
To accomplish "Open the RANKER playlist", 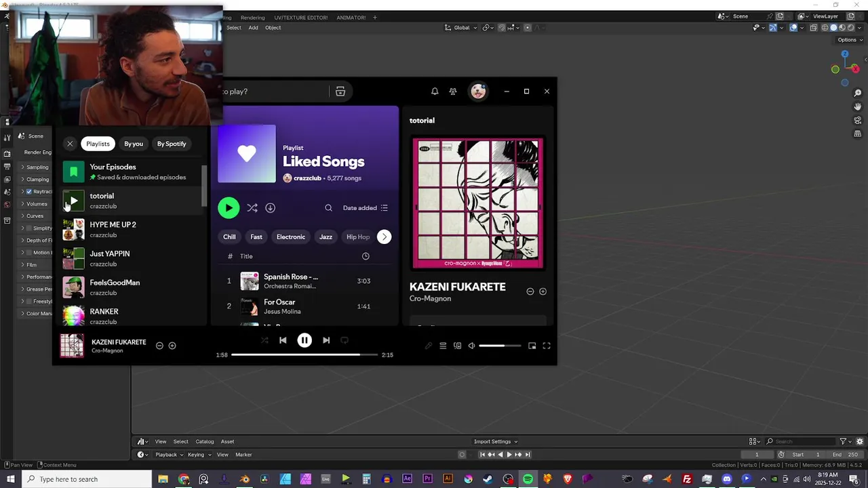I will 132,316.
